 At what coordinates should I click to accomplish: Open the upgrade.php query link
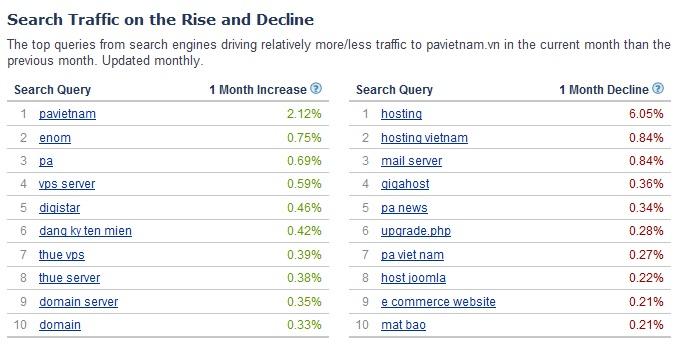tap(416, 231)
